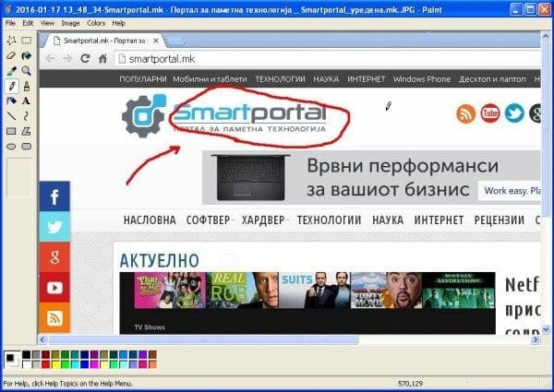Select the Curve tool
Image resolution: width=554 pixels, height=392 pixels.
(x=27, y=116)
